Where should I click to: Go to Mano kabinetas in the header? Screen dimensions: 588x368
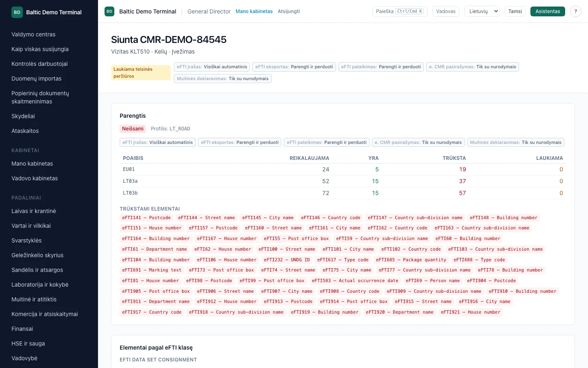(x=254, y=11)
